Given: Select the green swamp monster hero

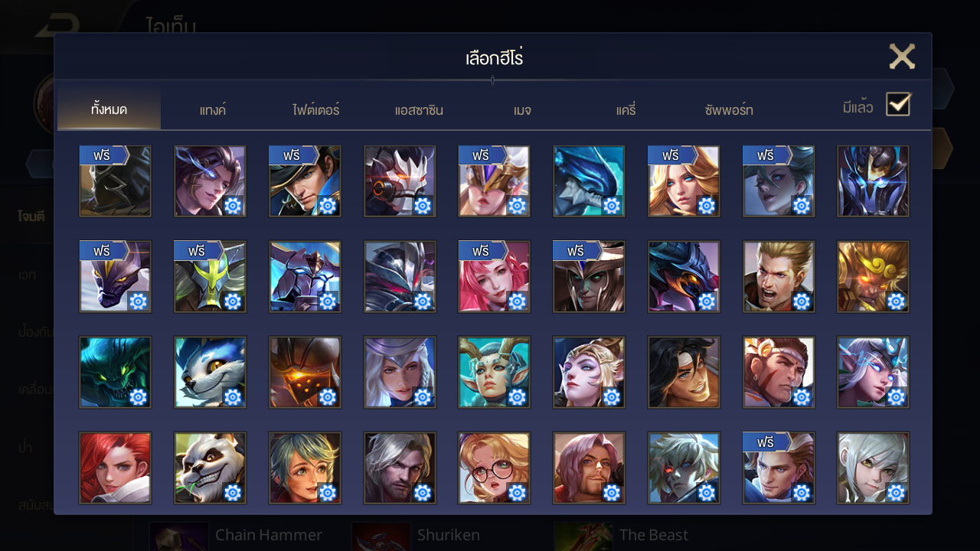Looking at the screenshot, I should point(115,372).
